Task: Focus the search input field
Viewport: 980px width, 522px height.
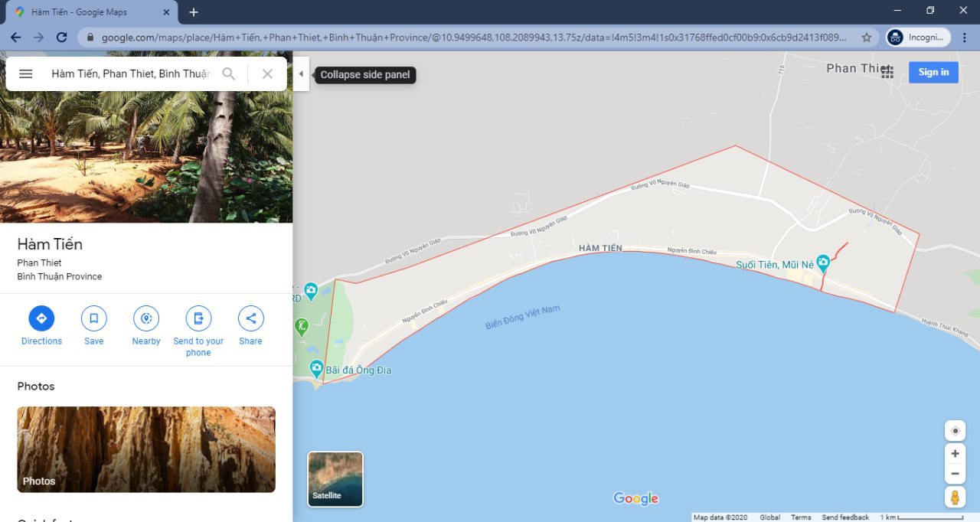Action: [x=131, y=74]
